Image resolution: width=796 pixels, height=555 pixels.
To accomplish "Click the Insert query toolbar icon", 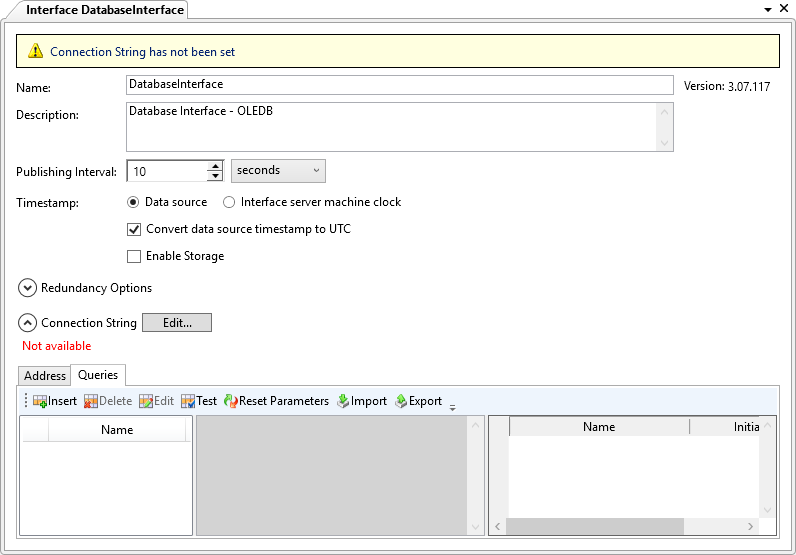I will (x=41, y=401).
